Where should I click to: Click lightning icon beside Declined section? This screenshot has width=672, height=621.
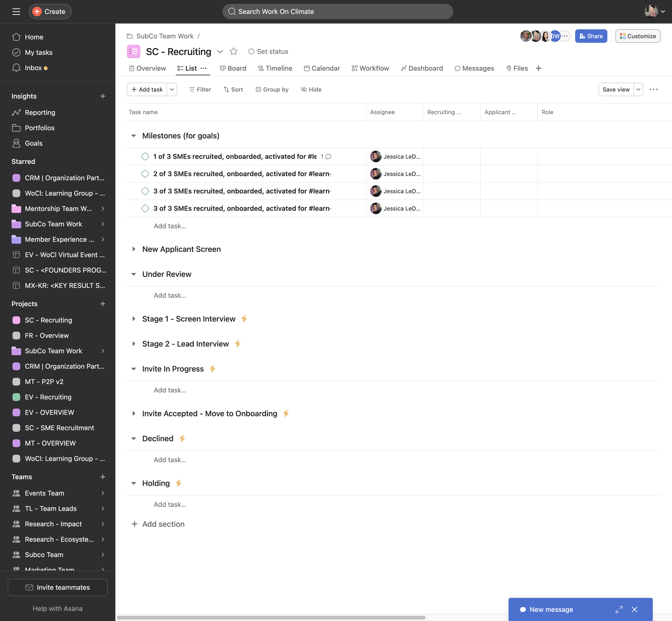182,438
